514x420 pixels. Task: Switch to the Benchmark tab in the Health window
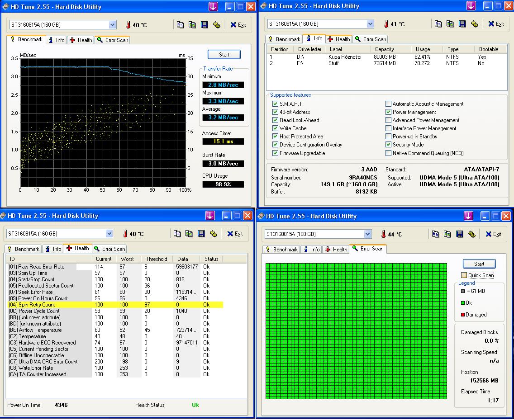click(x=23, y=249)
